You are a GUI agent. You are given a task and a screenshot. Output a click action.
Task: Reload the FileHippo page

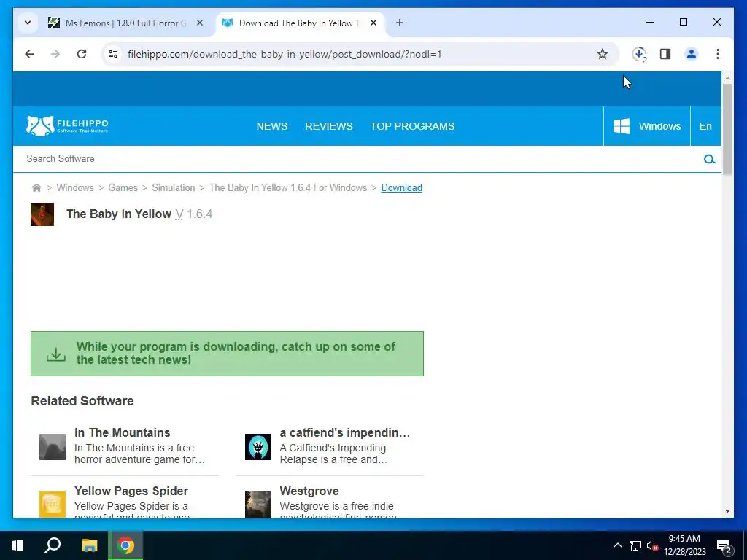[82, 54]
